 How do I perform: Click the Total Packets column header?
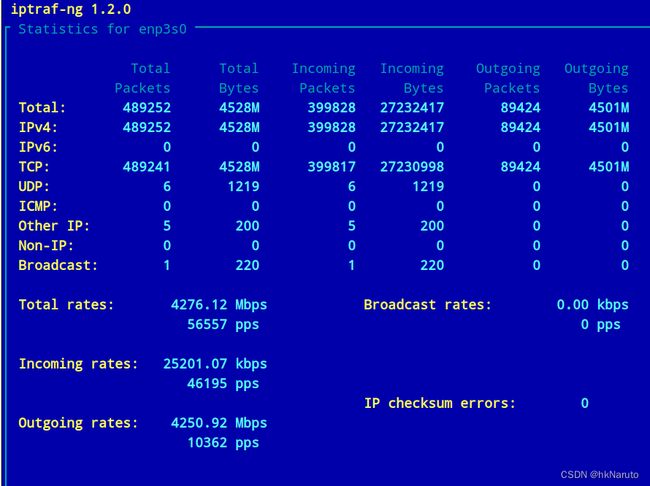[143, 78]
